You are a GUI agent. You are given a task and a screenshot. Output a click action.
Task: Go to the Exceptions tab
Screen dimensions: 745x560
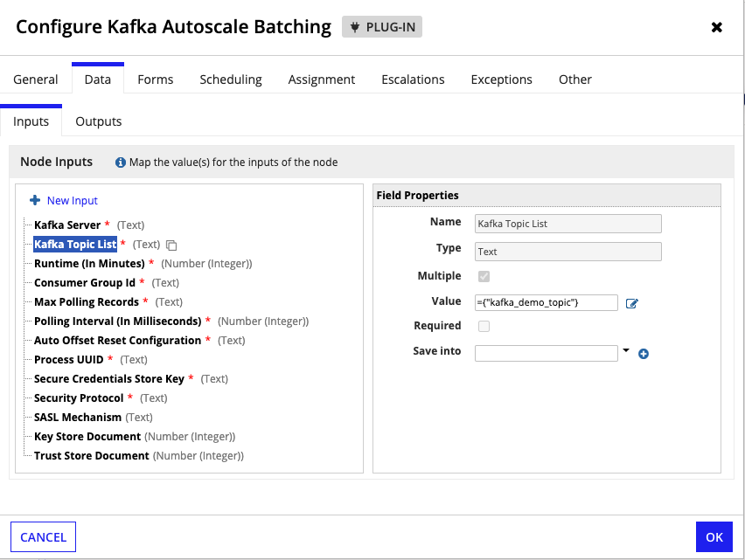point(501,80)
